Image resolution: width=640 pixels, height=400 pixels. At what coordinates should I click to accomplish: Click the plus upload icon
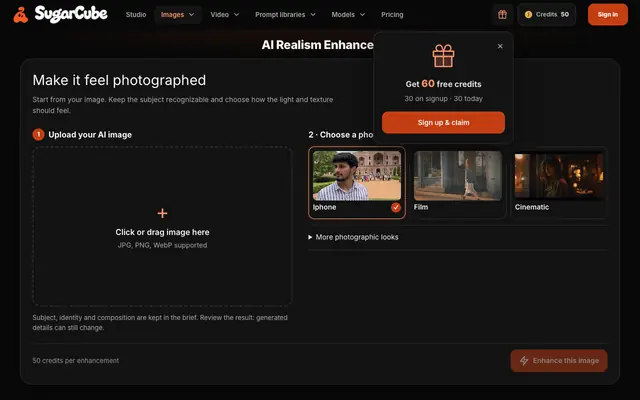tap(162, 213)
